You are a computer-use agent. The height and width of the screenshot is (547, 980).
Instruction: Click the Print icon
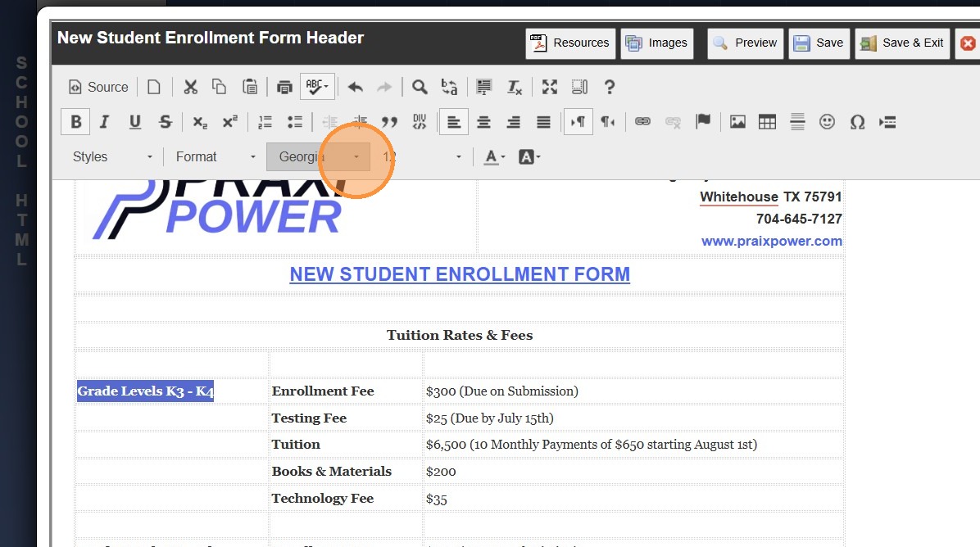(284, 87)
